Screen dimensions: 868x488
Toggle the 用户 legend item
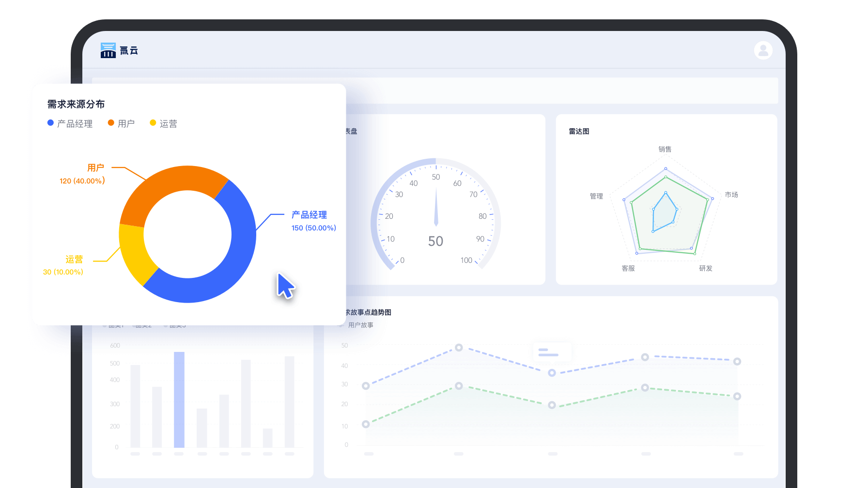(x=121, y=123)
